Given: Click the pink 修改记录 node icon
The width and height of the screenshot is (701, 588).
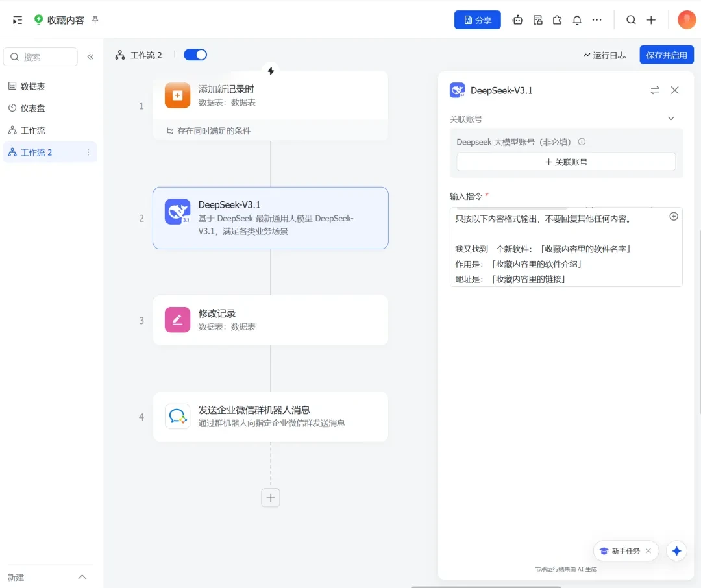Looking at the screenshot, I should (x=177, y=320).
